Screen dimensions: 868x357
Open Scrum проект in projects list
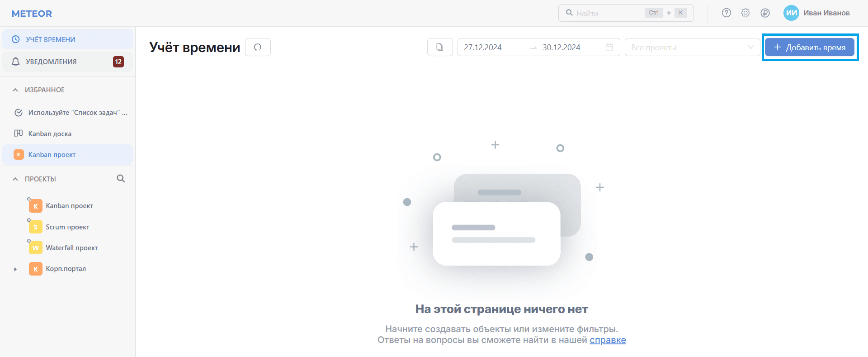point(67,227)
